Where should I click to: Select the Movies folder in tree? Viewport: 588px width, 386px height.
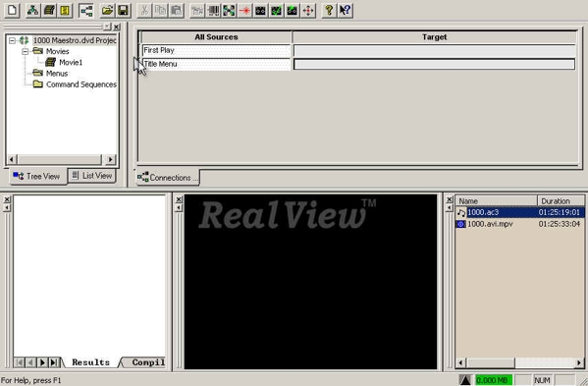pyautogui.click(x=57, y=51)
